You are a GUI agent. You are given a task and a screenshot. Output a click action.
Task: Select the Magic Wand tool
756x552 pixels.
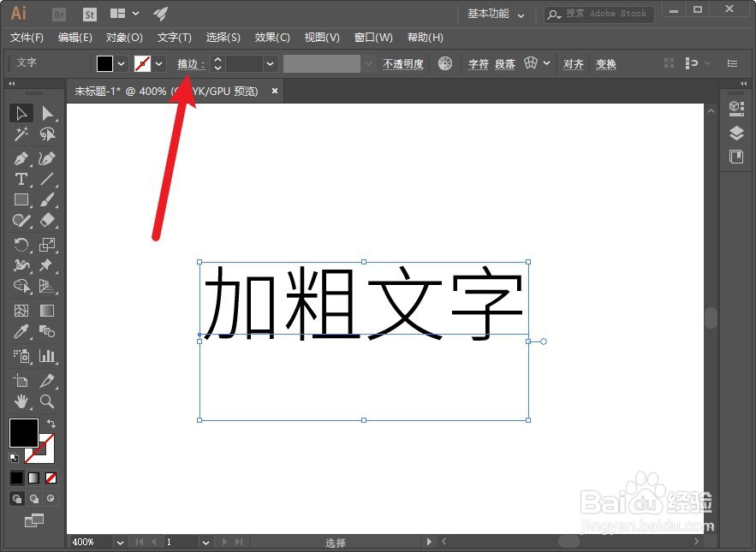[21, 134]
